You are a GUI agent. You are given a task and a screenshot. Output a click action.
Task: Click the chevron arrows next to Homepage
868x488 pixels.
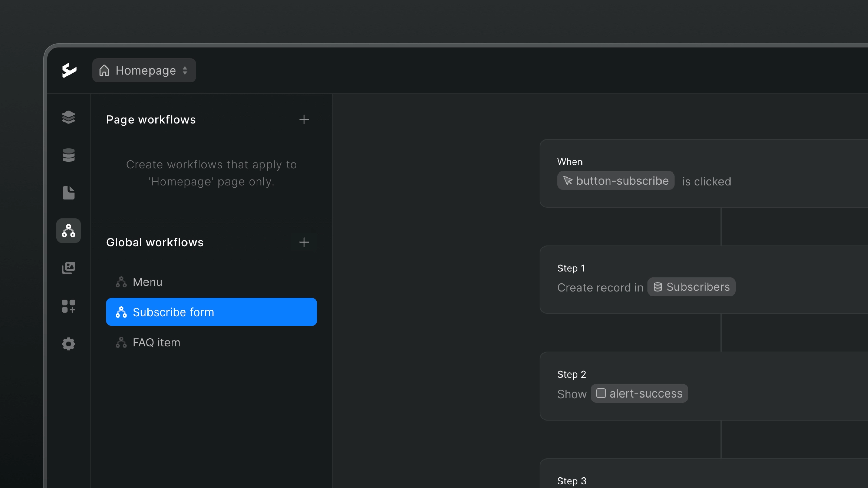pyautogui.click(x=186, y=70)
